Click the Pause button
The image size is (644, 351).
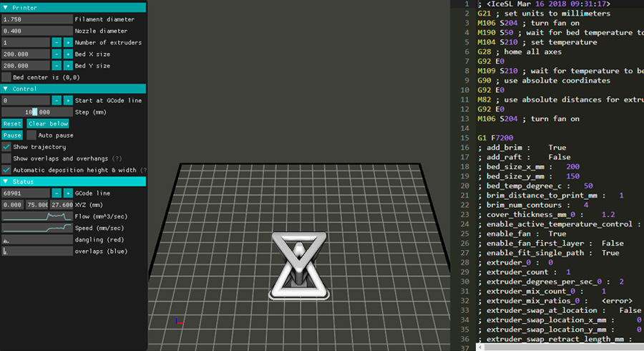12,135
